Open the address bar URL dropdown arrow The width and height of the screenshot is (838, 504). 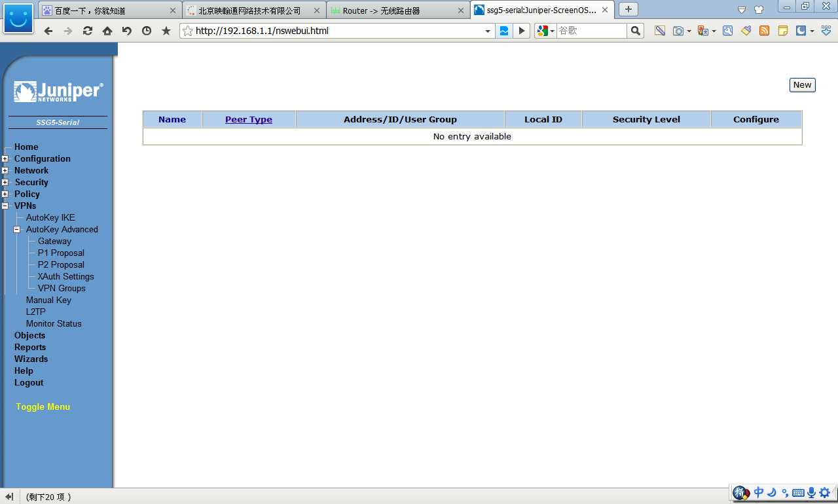tap(488, 31)
